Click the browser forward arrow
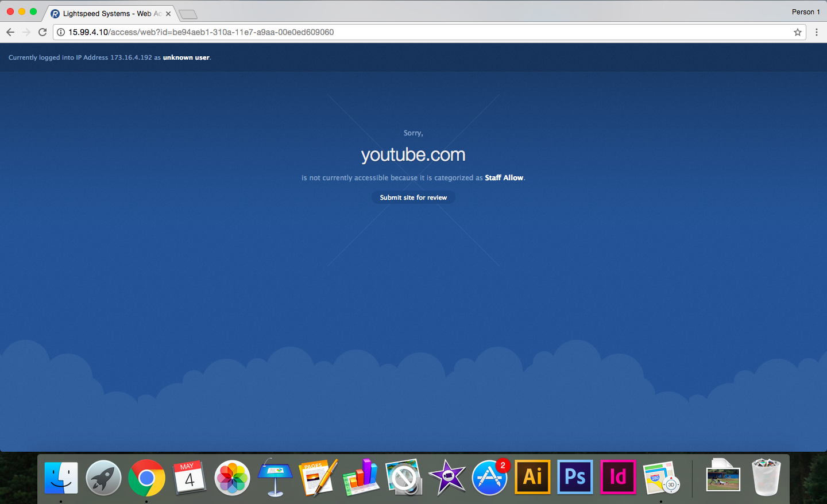Screen dimensions: 827x504 pos(26,32)
